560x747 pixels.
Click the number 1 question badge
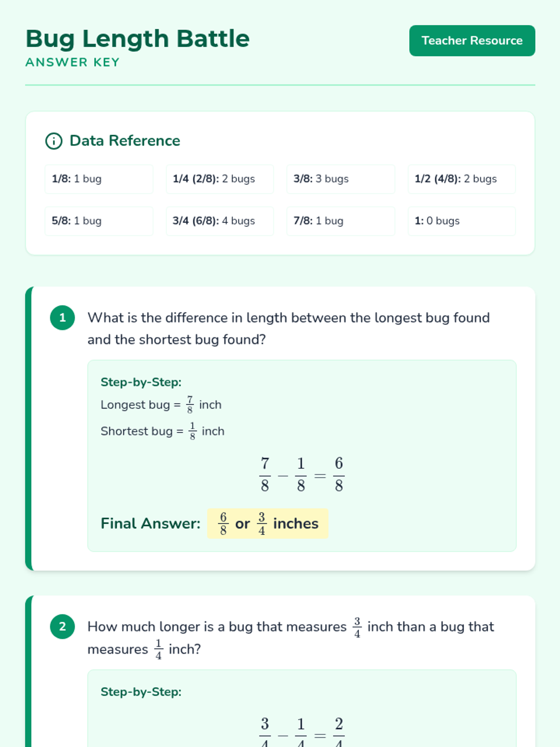(x=63, y=318)
